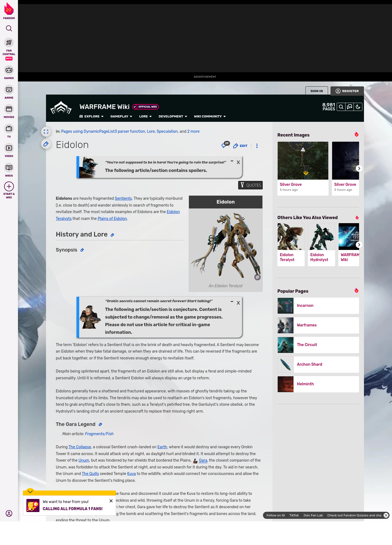Click the sidebar search magnifier icon
The height and width of the screenshot is (545, 392).
(x=9, y=28)
